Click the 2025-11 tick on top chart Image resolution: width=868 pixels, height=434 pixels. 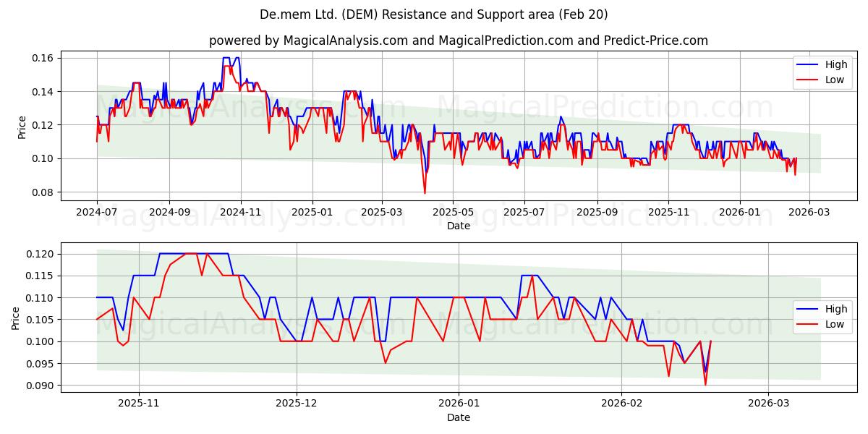(668, 213)
